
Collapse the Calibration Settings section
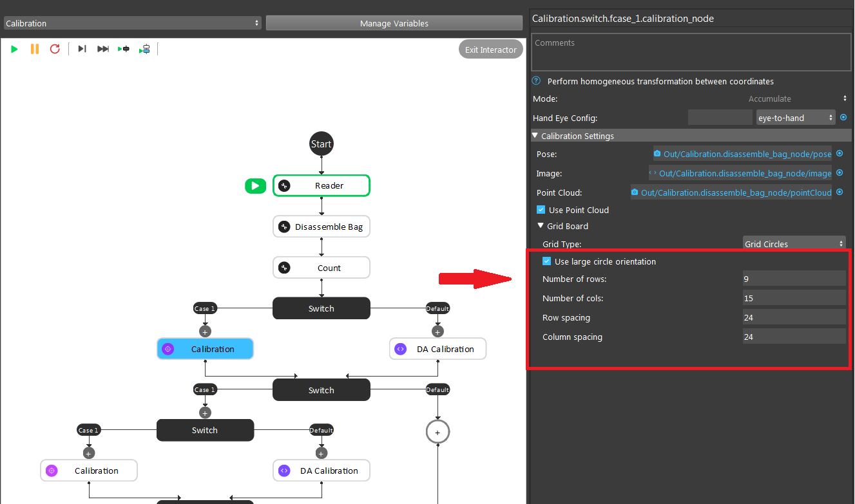click(x=535, y=136)
